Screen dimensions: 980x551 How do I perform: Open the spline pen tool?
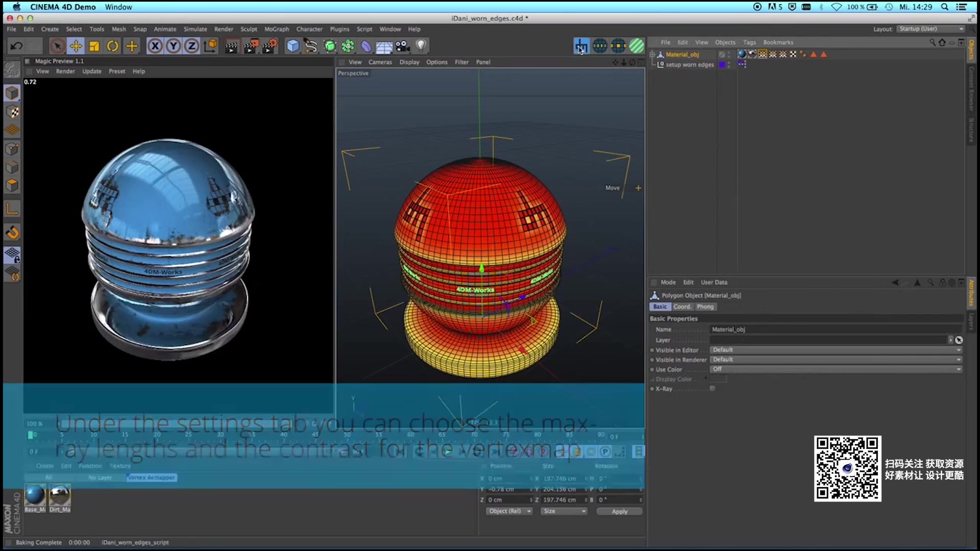tap(311, 46)
